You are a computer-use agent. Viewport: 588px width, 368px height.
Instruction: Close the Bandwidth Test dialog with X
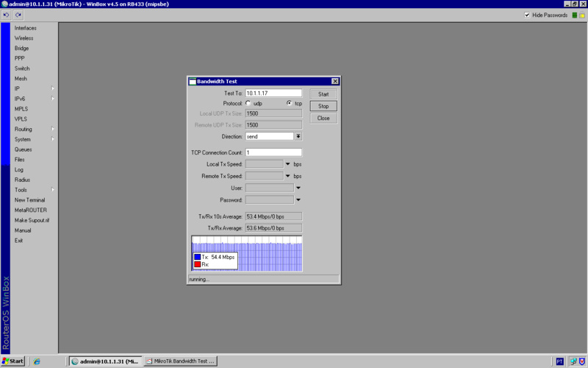tap(335, 81)
